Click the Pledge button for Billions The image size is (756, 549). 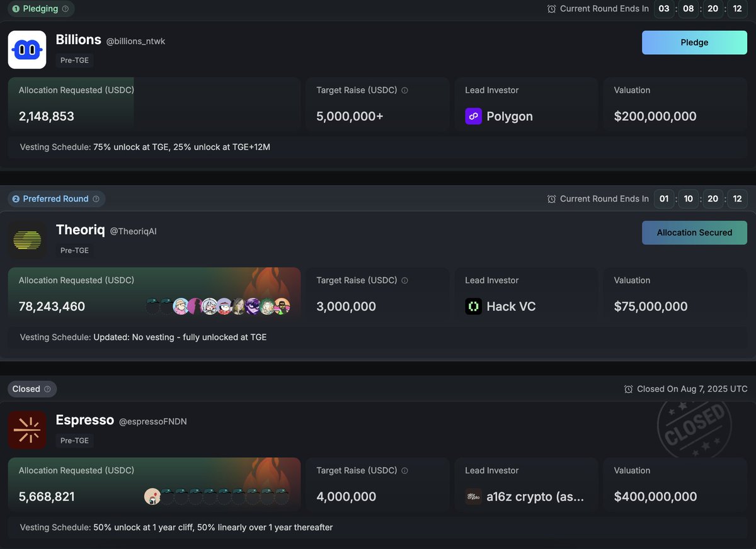[694, 43]
